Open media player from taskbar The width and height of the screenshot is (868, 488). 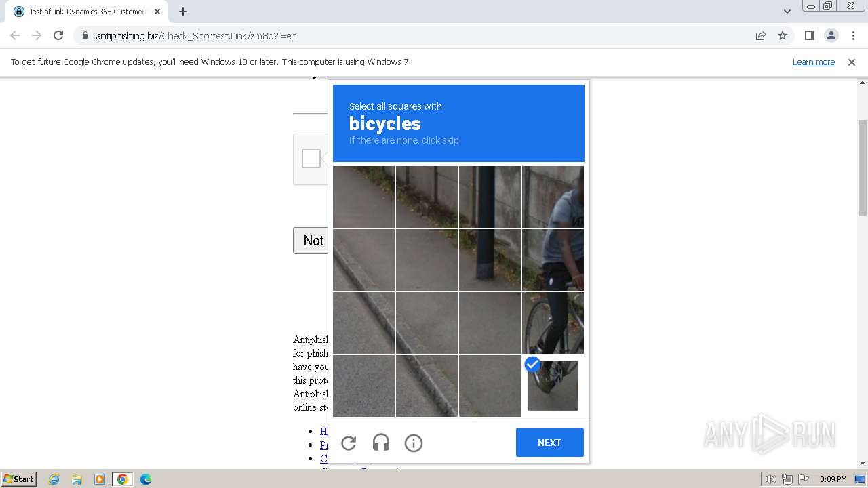[x=100, y=479]
